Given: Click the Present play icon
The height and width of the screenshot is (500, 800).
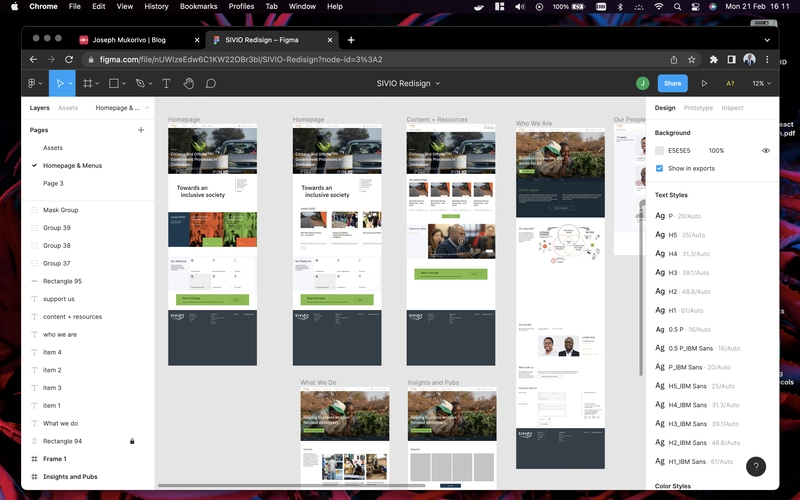Looking at the screenshot, I should [x=704, y=84].
